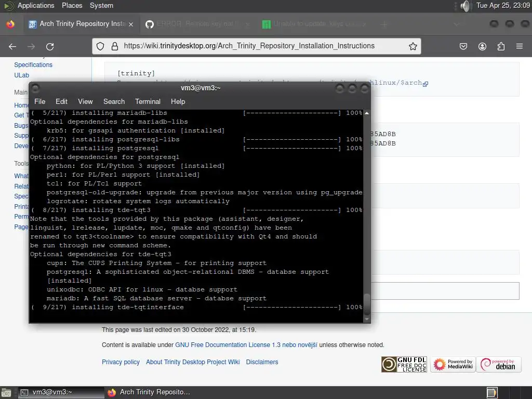Select vm3@vm3 terminal in taskbar

[60, 392]
